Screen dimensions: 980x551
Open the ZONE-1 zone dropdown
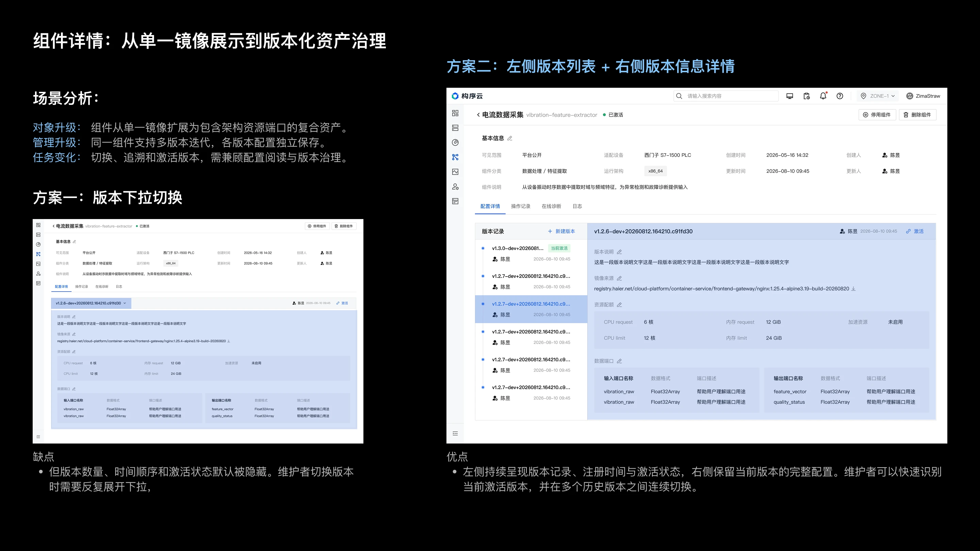878,96
